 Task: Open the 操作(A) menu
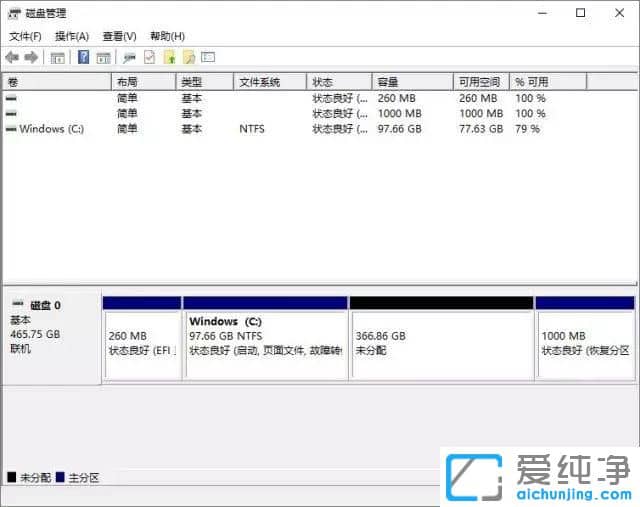[x=72, y=36]
